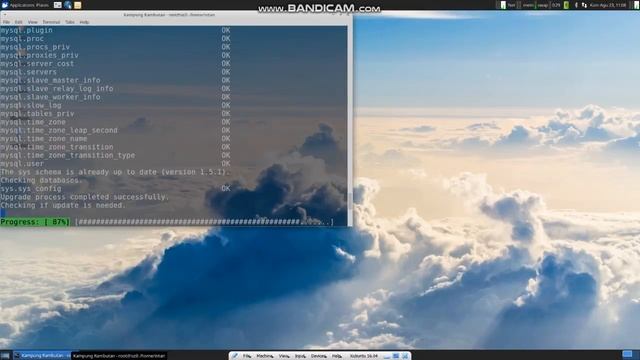Click the 'mysql.user' line
The image size is (640, 360).
tap(22, 164)
